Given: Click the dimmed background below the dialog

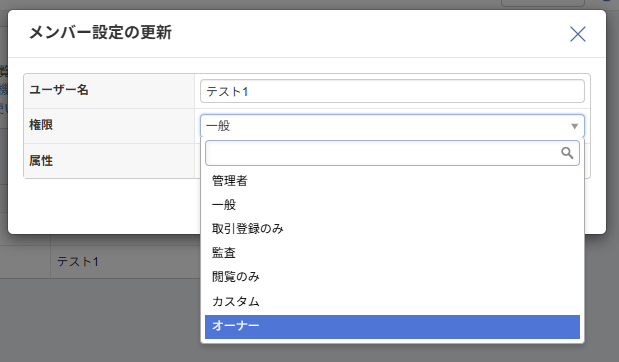Looking at the screenshot, I should tap(99, 320).
